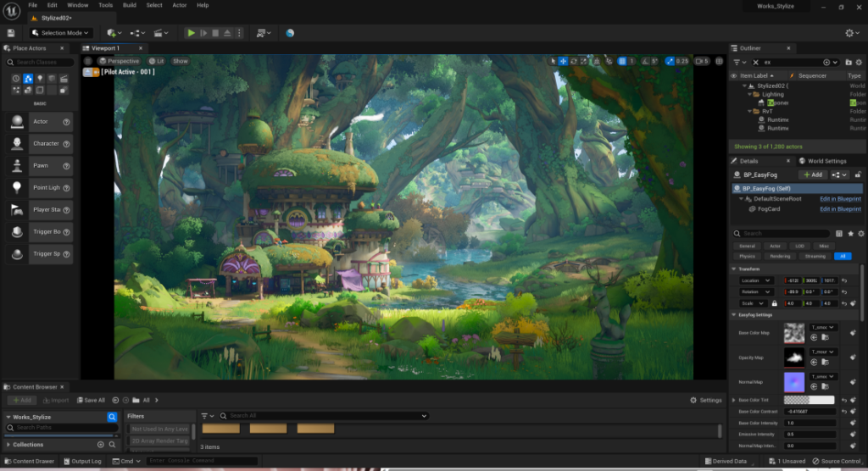Screen dimensions: 868x471
Task: Click the Base Color Tint swatch
Action: pos(809,400)
